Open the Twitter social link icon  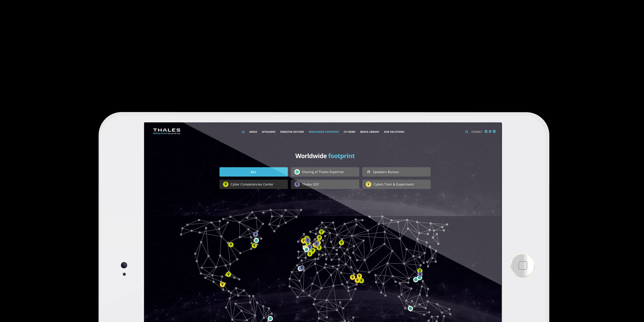click(x=486, y=131)
